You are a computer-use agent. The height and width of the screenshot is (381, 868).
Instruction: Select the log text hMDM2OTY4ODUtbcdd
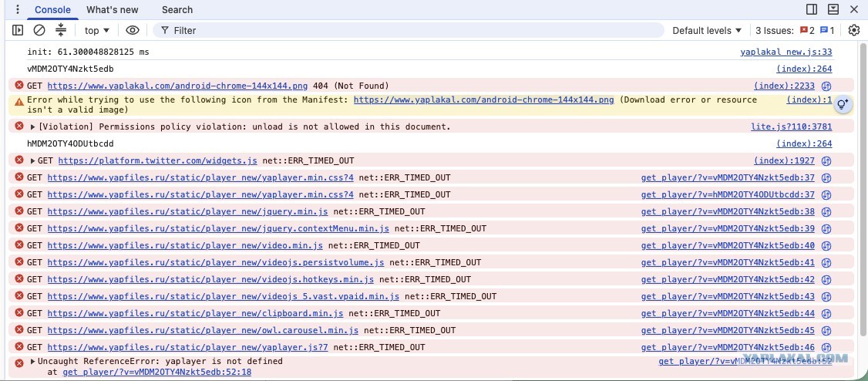70,144
